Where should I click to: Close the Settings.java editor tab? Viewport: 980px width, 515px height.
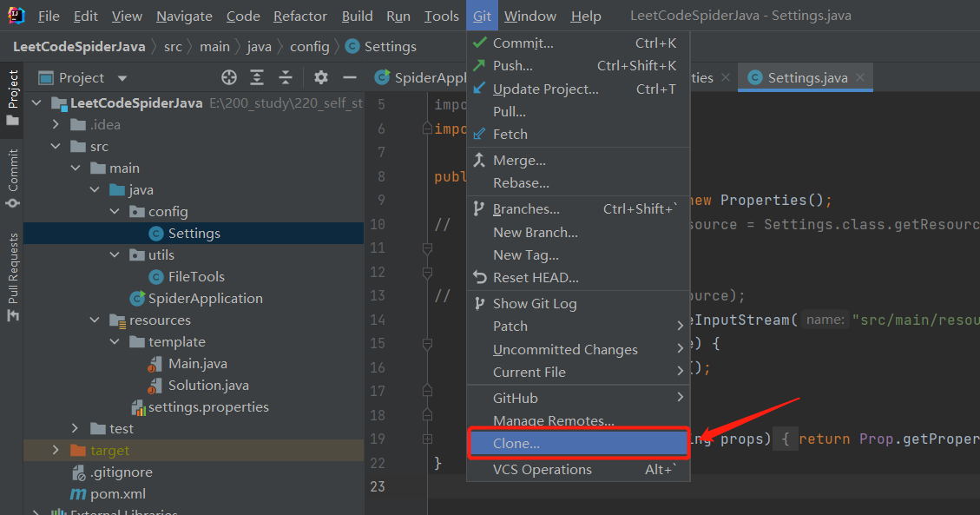tap(860, 78)
